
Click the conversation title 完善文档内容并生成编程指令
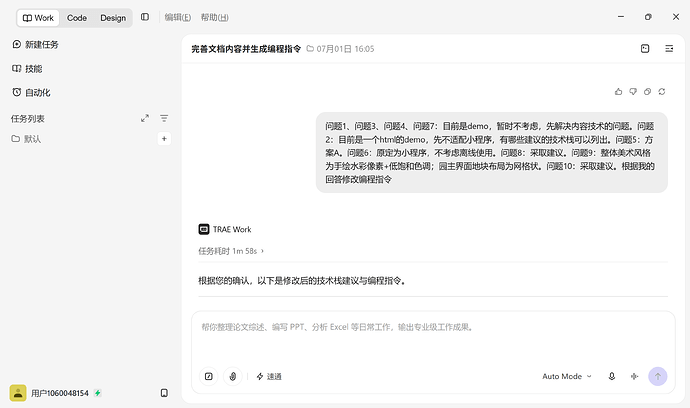point(246,49)
